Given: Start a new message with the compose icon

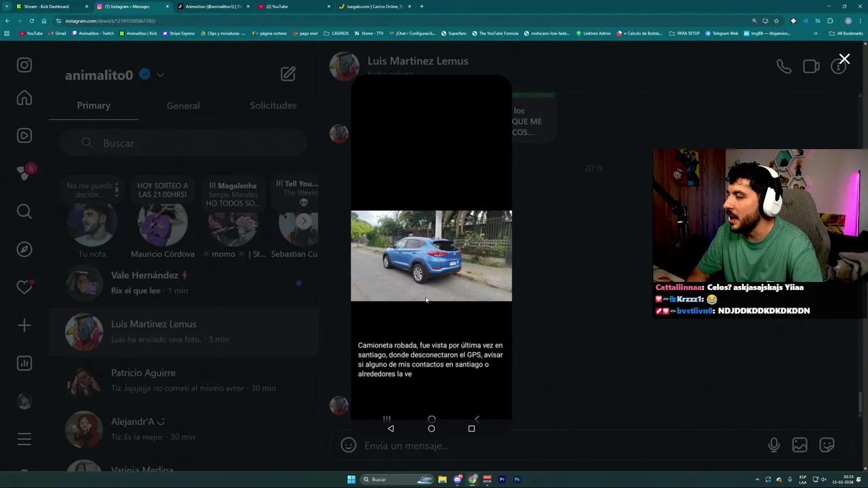Looking at the screenshot, I should [288, 74].
